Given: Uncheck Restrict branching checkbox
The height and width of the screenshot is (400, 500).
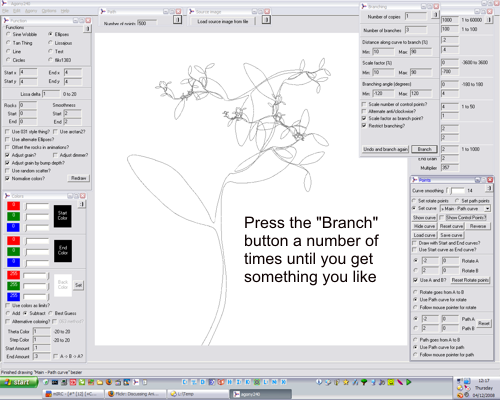Looking at the screenshot, I should (x=384, y=126).
